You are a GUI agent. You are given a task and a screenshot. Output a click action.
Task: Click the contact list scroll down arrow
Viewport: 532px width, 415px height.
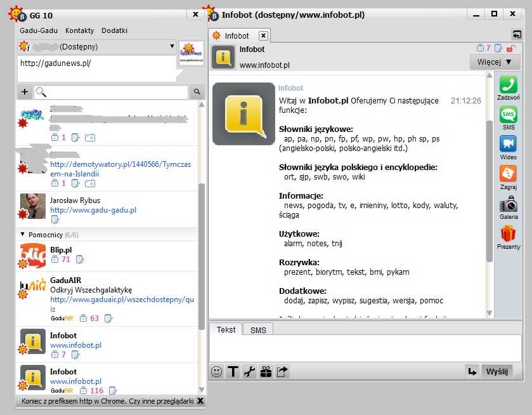(x=202, y=390)
